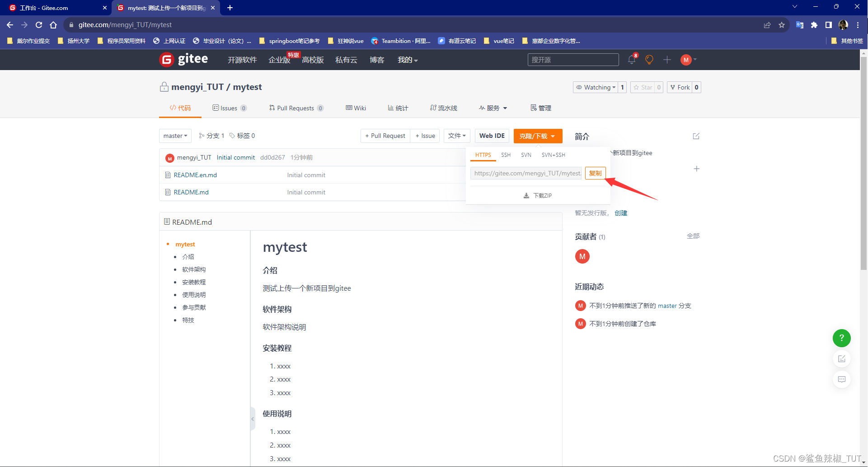
Task: Click the + Issue button
Action: 425,136
